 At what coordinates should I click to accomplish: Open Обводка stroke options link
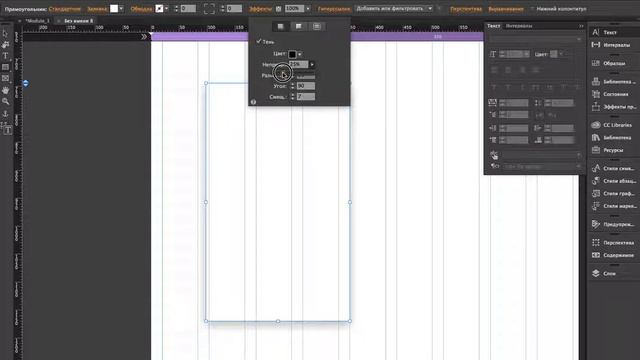coord(141,9)
